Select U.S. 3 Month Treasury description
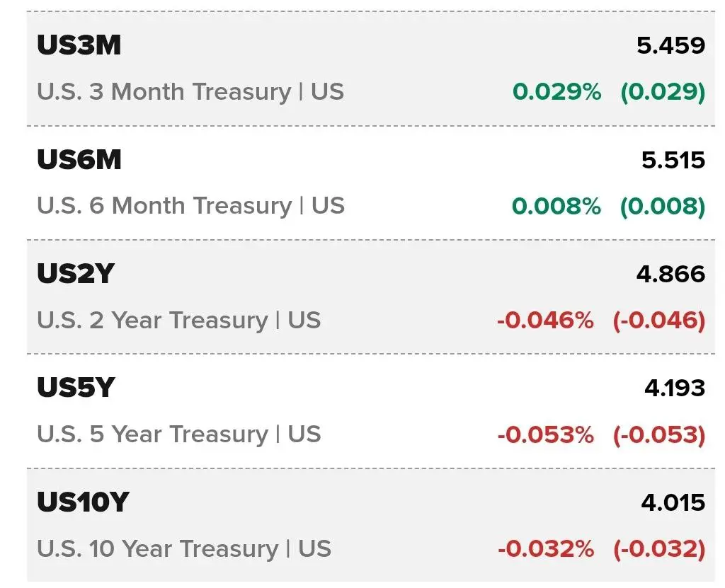Screen dimensions: 725x588 190,91
